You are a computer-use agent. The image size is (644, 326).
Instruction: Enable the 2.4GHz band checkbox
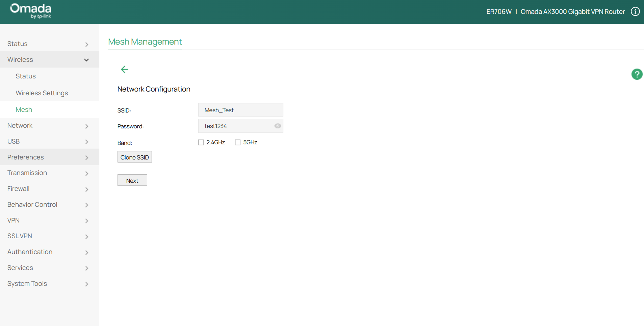[201, 142]
